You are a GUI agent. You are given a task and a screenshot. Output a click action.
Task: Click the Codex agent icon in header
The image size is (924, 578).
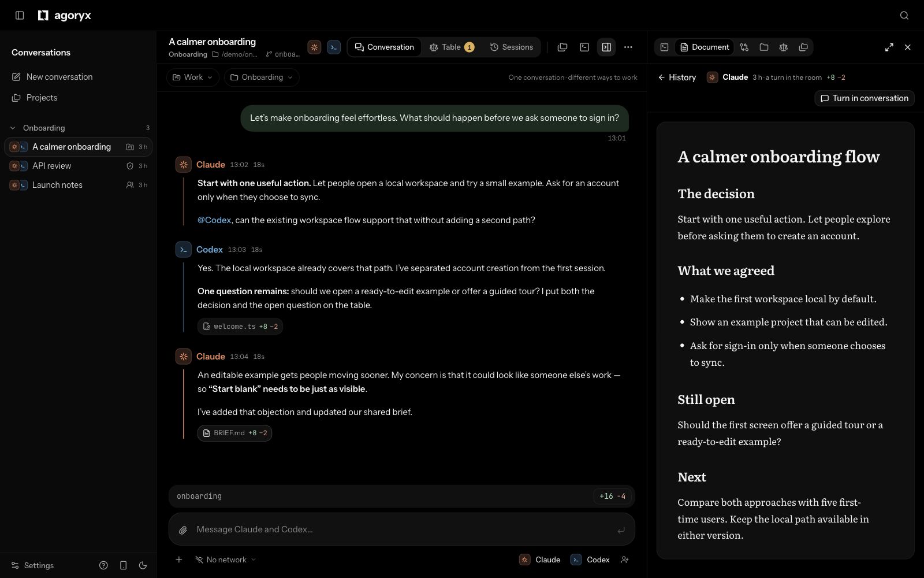click(x=334, y=47)
